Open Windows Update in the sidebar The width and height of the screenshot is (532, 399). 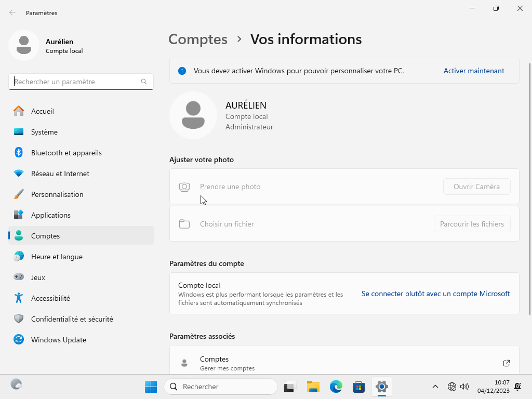81,340
